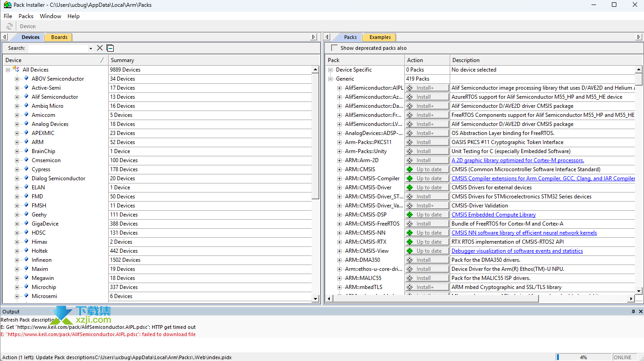Click the green diamond icon for ARM::CMSIS-DSP
The width and height of the screenshot is (644, 361).
tap(410, 215)
